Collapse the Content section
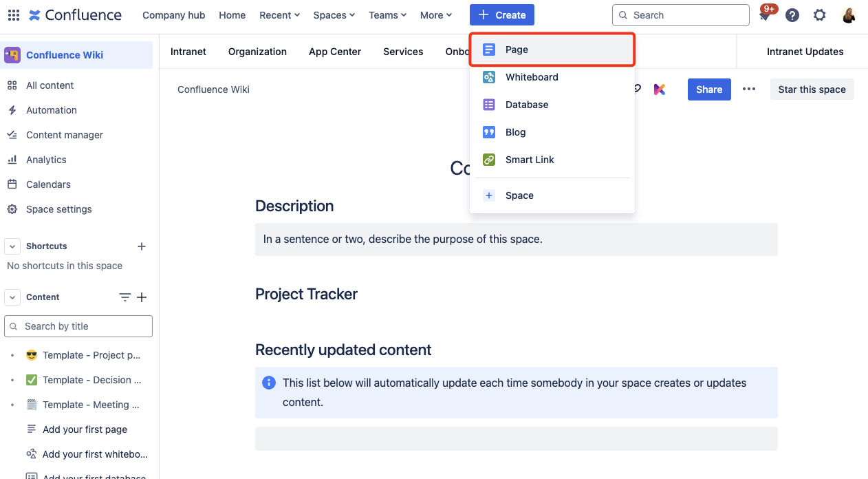This screenshot has width=868, height=479. [x=12, y=297]
